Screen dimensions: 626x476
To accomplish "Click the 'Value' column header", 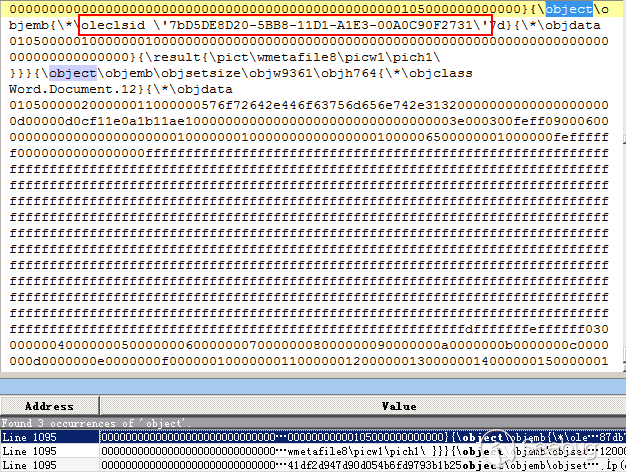I will pos(399,406).
